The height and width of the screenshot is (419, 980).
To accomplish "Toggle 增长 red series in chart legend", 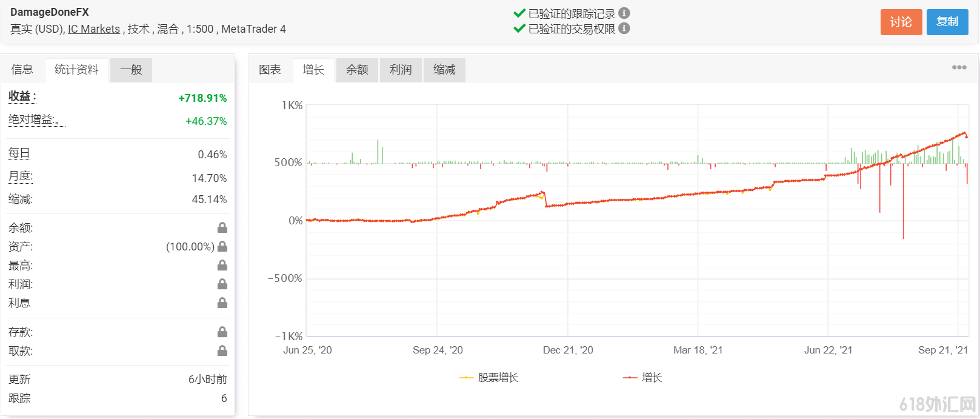I will pos(643,378).
